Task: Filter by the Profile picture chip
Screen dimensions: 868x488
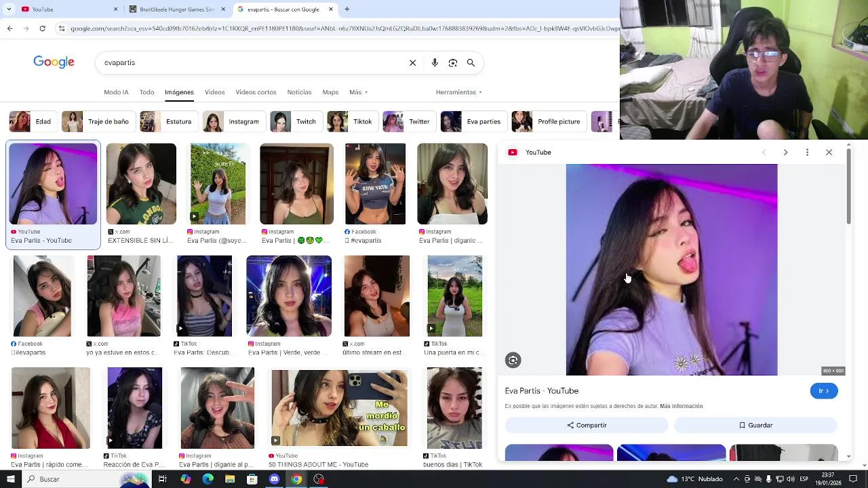Action: pos(548,121)
